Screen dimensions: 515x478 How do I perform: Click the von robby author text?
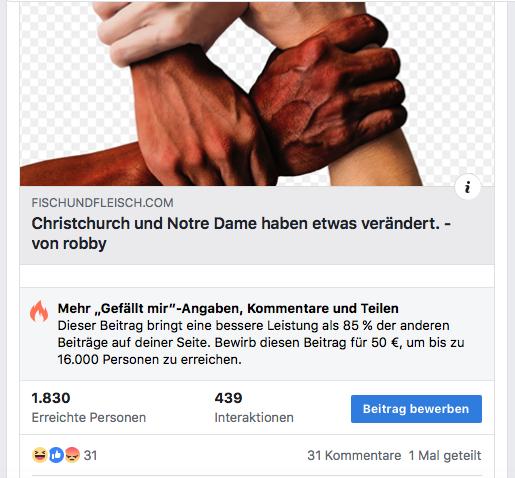(x=69, y=244)
